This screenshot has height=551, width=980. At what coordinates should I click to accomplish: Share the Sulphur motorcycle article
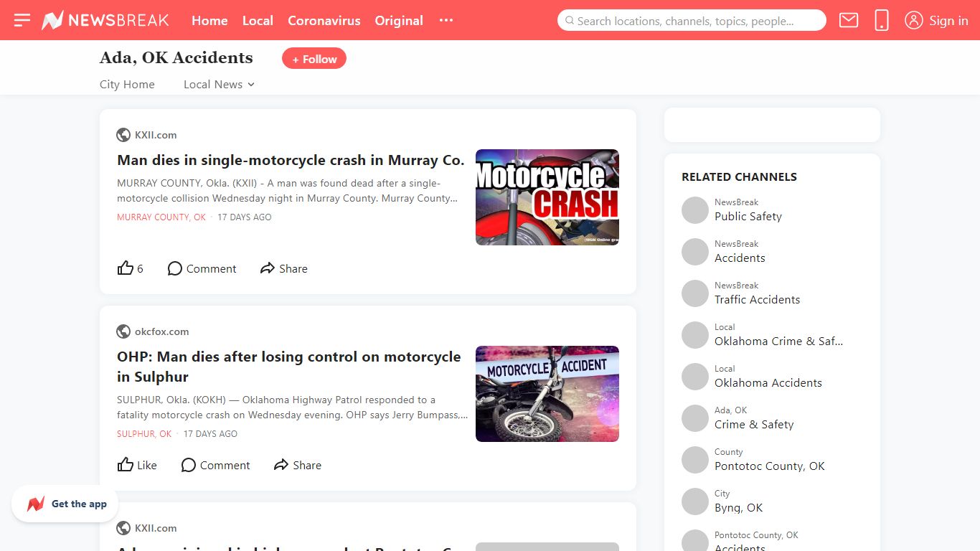pyautogui.click(x=298, y=465)
